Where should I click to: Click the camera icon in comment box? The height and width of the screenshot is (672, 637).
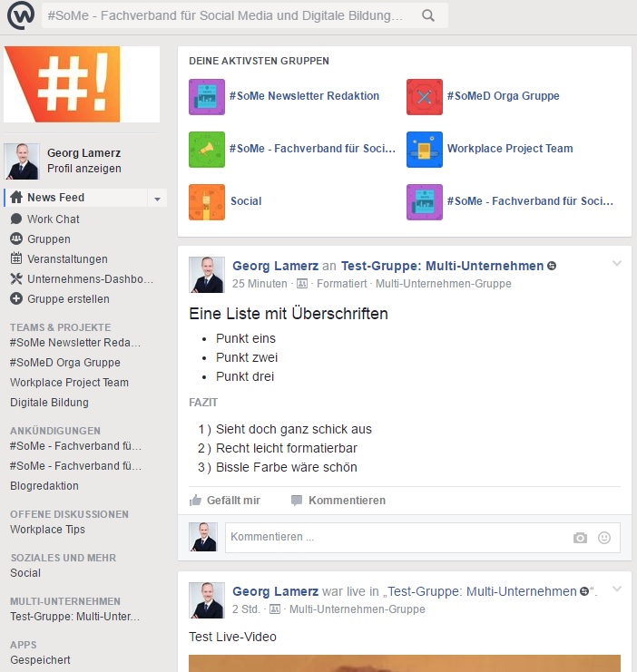tap(580, 538)
